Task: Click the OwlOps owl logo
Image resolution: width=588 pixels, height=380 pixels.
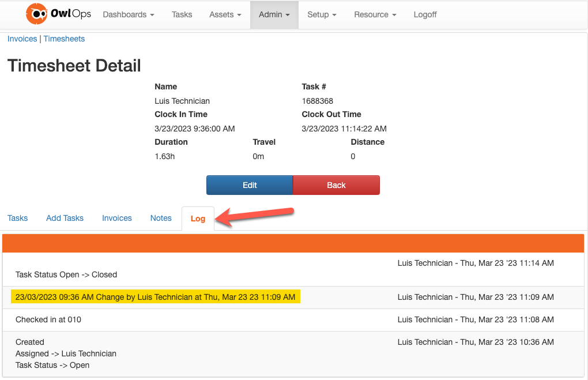Action: point(37,14)
